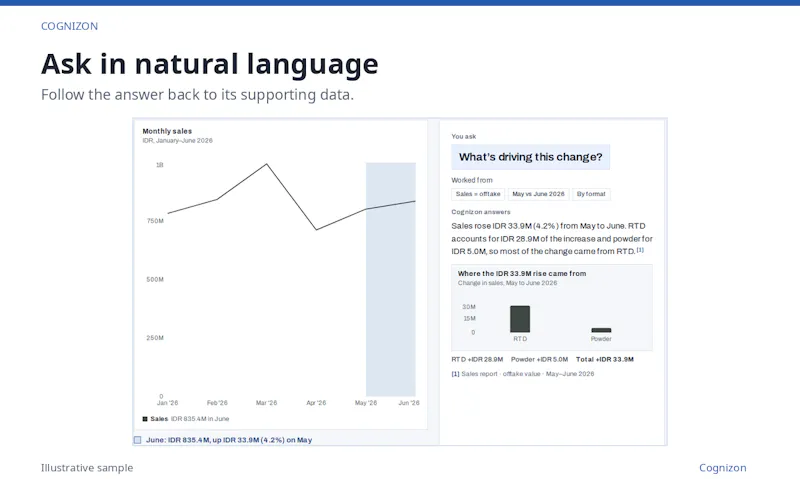Click the Cognizon footer link
This screenshot has height=479, width=800.
(x=722, y=468)
